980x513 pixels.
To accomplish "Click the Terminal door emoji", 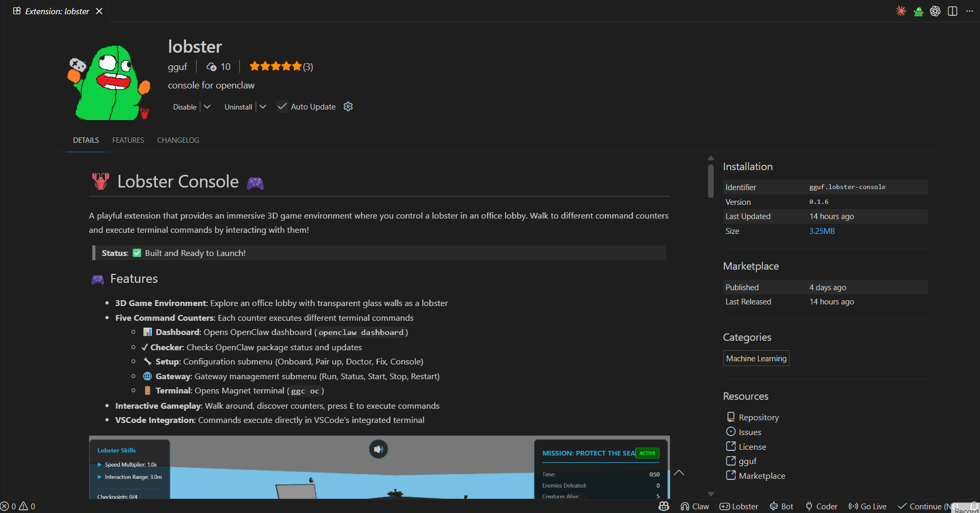I will [x=148, y=390].
